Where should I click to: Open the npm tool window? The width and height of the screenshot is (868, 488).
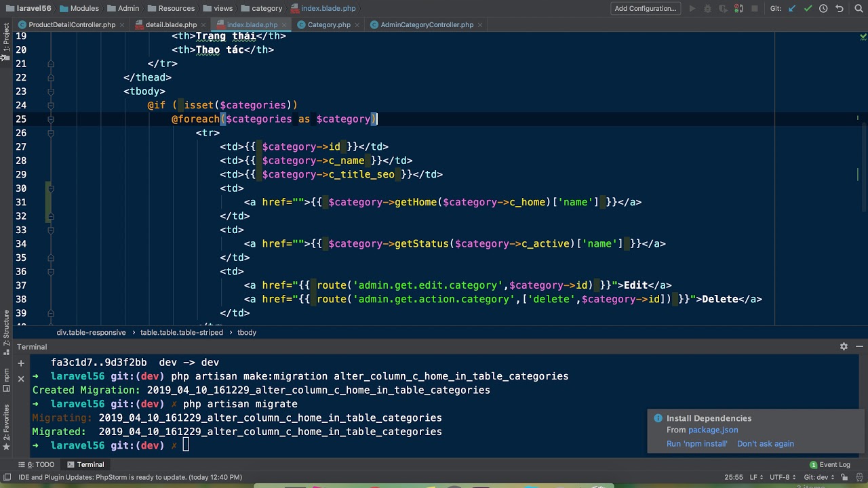click(x=6, y=380)
